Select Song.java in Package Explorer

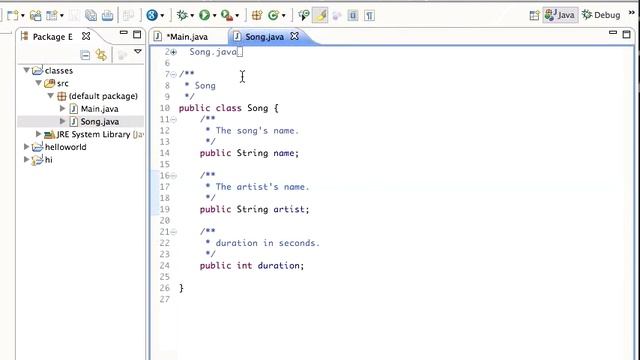tap(94, 121)
